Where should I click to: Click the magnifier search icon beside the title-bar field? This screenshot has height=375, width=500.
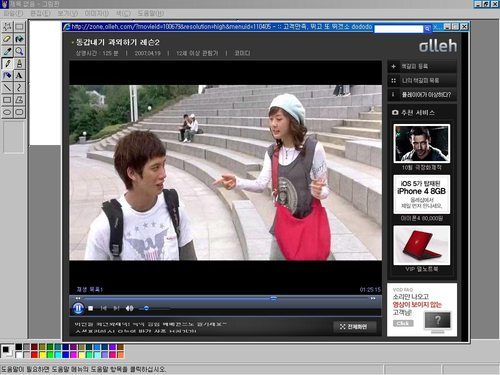427,29
